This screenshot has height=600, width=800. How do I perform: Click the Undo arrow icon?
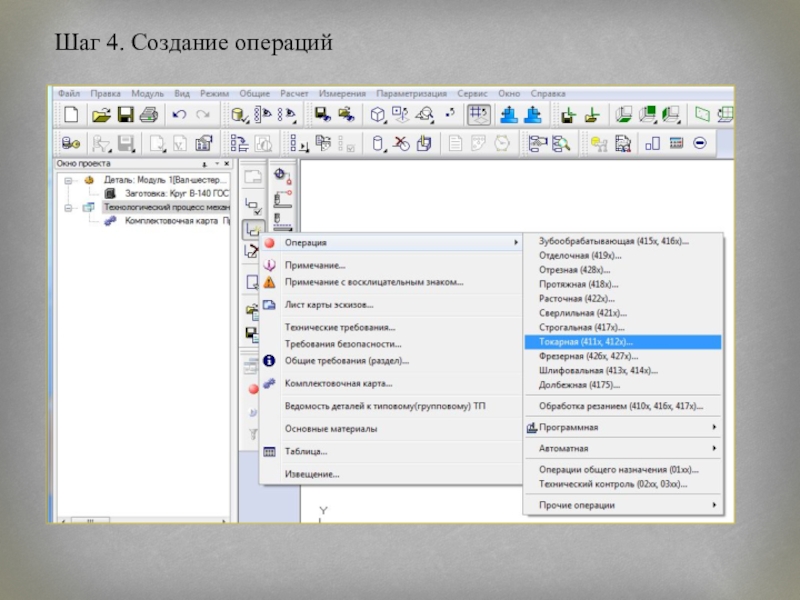[x=179, y=114]
